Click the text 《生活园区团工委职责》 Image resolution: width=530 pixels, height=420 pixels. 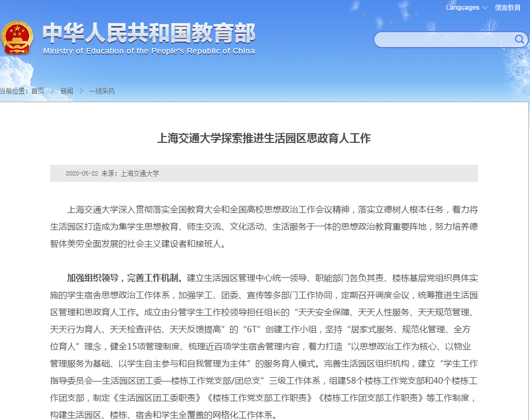[x=157, y=398]
